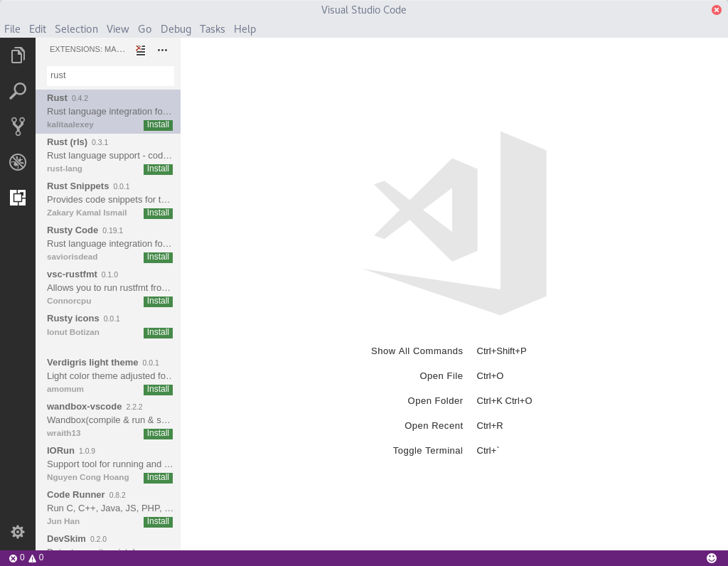Screen dimensions: 728x566
Task: Install the Rust Snippets extension
Action: coord(158,213)
